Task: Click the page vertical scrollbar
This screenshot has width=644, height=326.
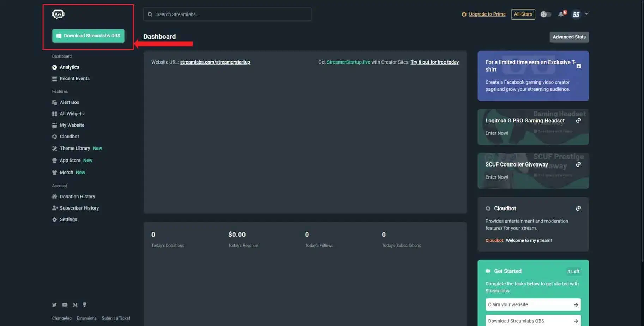Action: (642, 131)
